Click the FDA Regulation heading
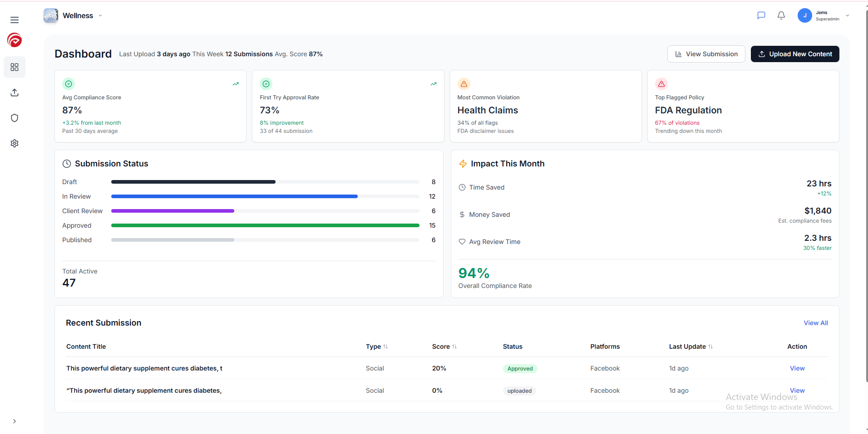This screenshot has width=868, height=434. pyautogui.click(x=688, y=110)
